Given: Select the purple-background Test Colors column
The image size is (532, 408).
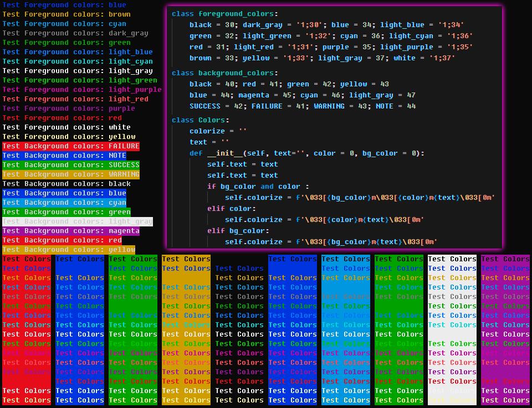Looking at the screenshot, I should pos(505,329).
